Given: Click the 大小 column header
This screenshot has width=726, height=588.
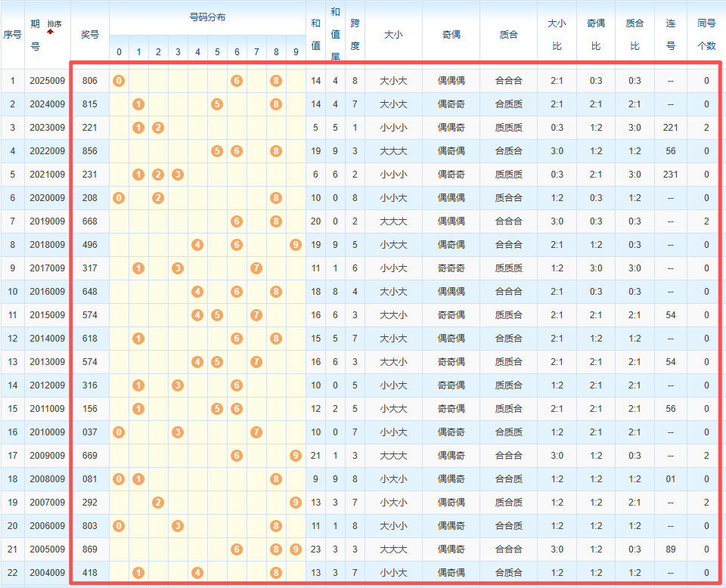Looking at the screenshot, I should click(x=393, y=35).
